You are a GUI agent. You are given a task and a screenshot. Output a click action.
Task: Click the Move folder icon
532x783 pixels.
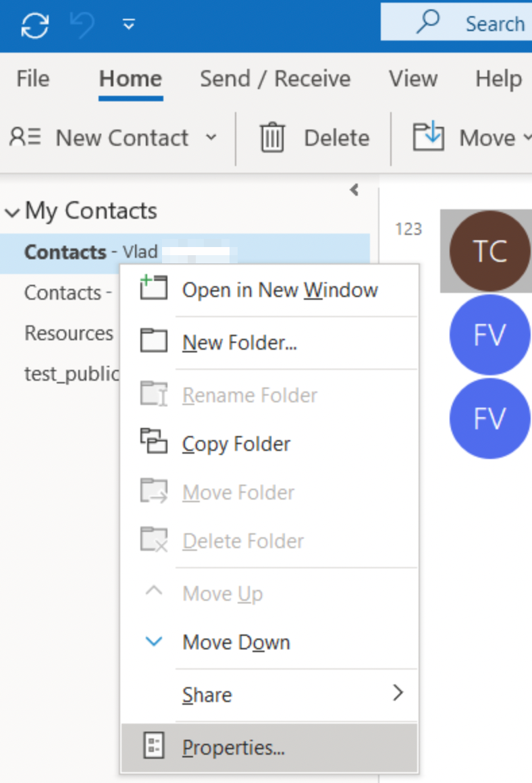coord(428,138)
